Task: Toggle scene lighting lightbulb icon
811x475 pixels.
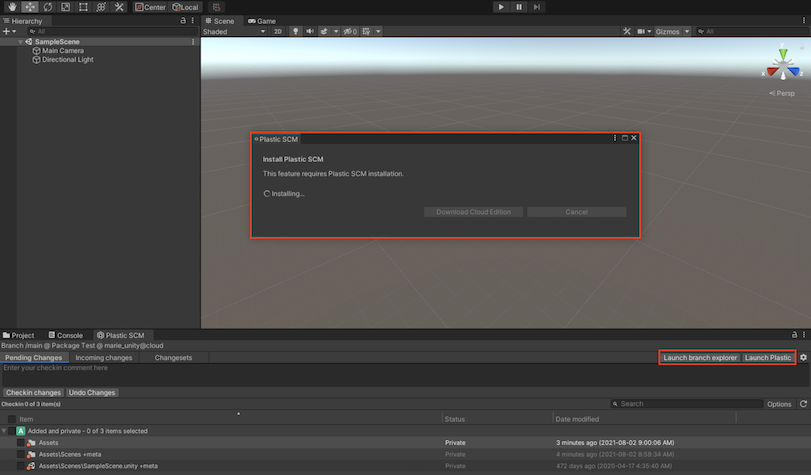Action: [x=296, y=31]
